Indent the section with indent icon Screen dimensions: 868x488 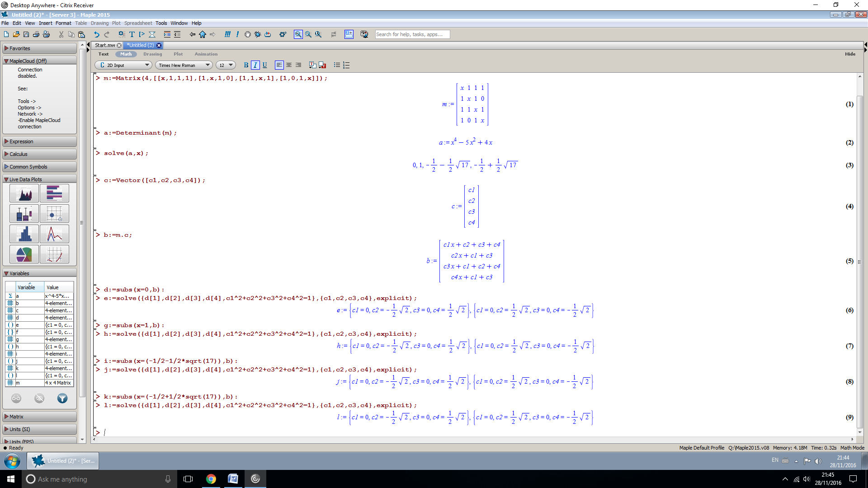coord(167,34)
